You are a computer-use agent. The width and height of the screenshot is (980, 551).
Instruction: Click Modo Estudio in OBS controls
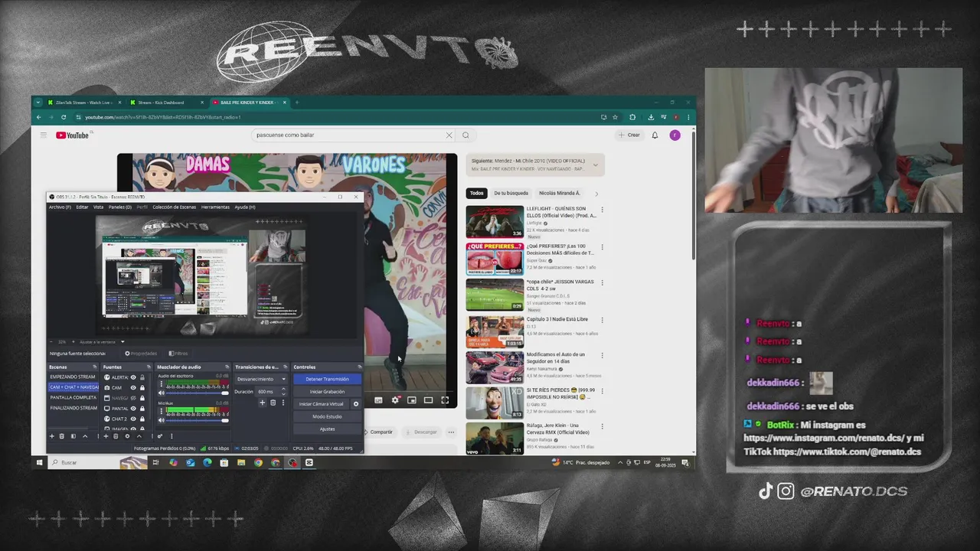pyautogui.click(x=327, y=416)
